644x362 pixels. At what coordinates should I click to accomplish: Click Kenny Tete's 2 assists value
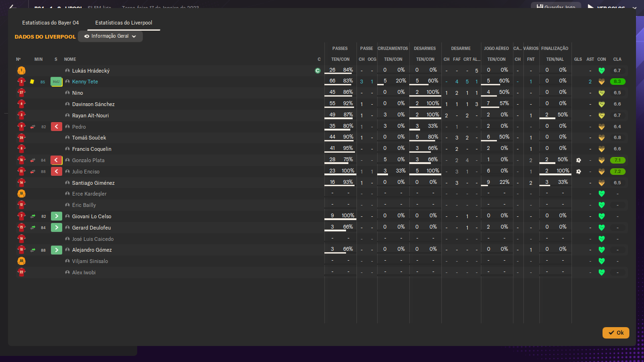(x=590, y=82)
